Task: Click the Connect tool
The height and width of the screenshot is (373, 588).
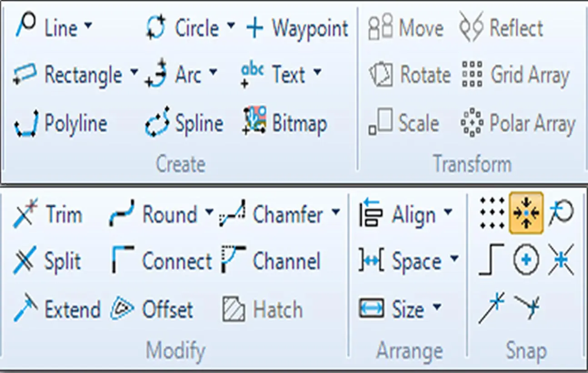Action: pos(162,262)
